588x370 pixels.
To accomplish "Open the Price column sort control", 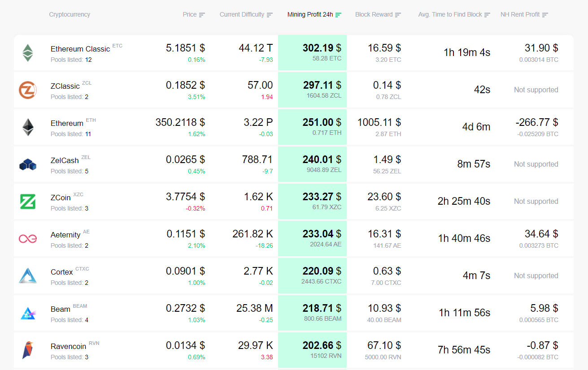I will click(203, 14).
